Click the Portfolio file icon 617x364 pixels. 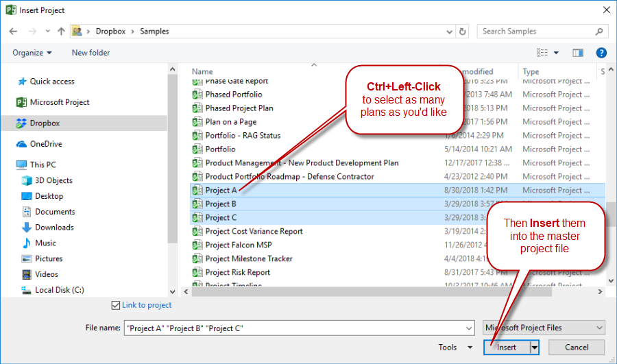pos(197,149)
